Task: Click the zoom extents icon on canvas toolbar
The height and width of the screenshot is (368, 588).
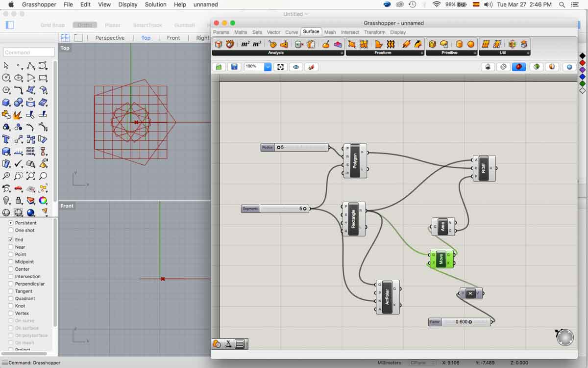Action: (x=281, y=67)
